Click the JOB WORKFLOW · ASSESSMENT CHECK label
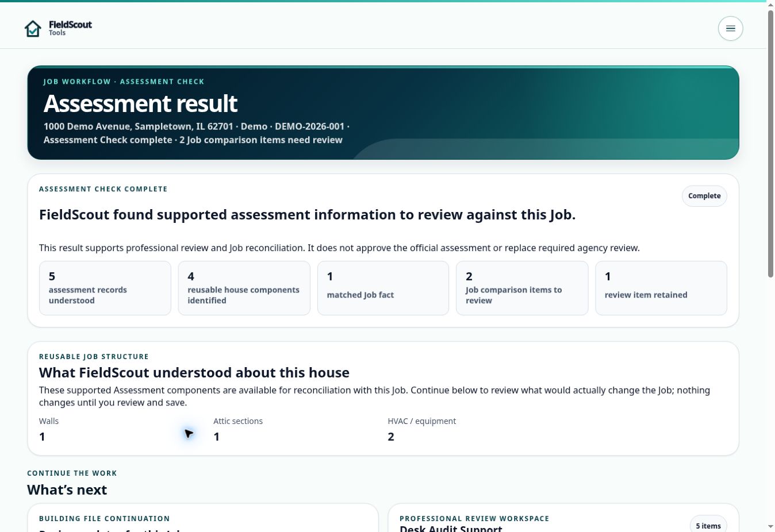Image resolution: width=775 pixels, height=532 pixels. [x=124, y=82]
